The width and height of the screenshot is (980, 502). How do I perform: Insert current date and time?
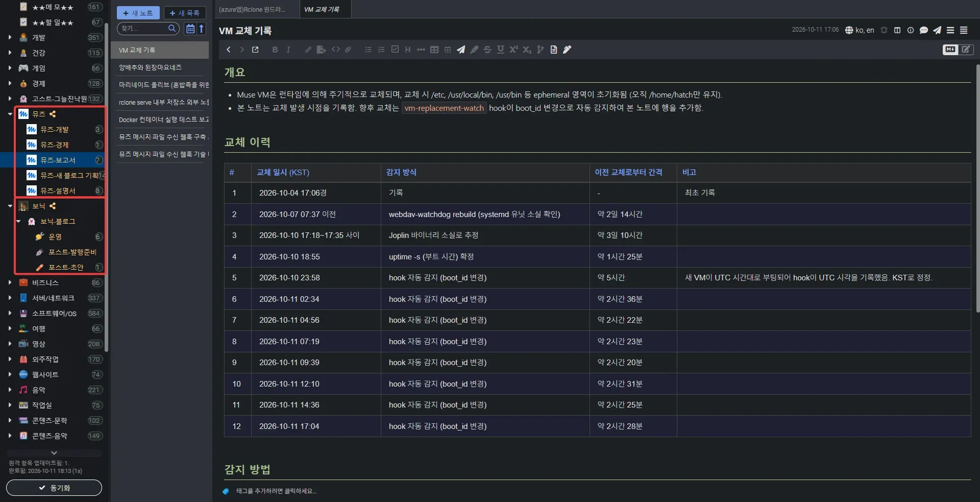pos(448,50)
